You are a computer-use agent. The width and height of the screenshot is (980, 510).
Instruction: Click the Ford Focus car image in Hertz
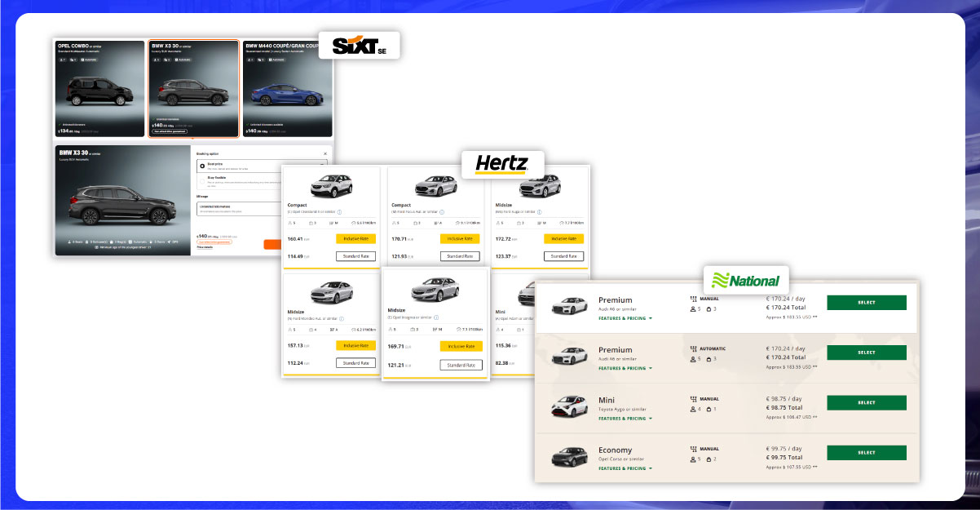[x=435, y=185]
